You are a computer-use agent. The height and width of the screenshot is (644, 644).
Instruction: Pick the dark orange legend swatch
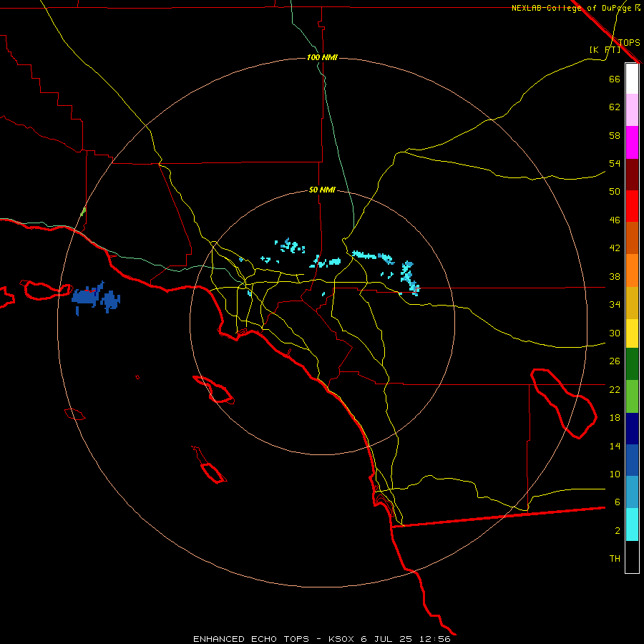pyautogui.click(x=632, y=238)
